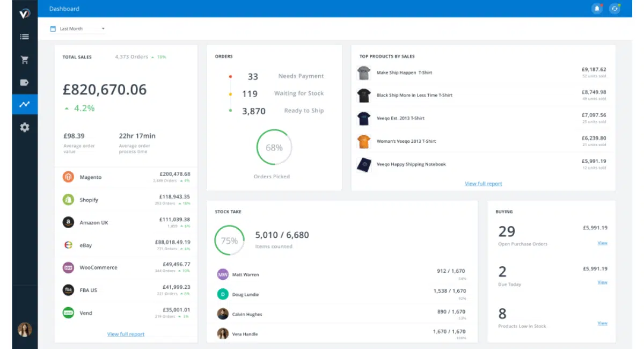Image resolution: width=644 pixels, height=349 pixels.
Task: Click the 68% Orders Picked progress ring
Action: pos(274,147)
